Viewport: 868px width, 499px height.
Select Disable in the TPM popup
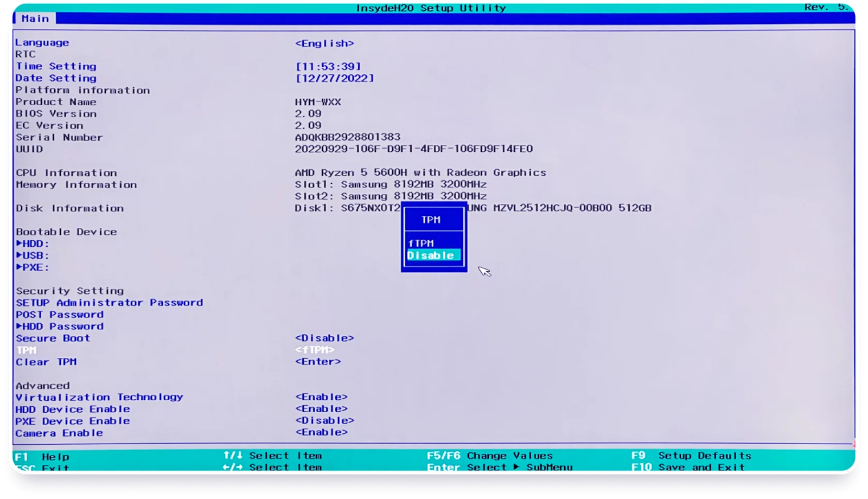click(431, 255)
